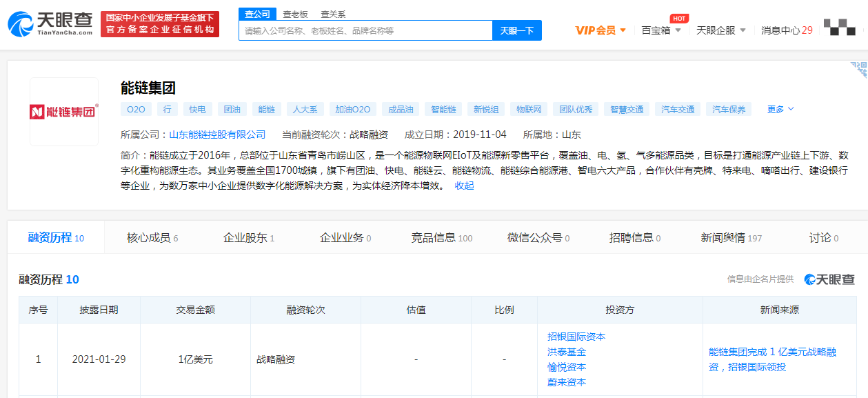Viewport: 868px width, 398px height.
Task: Click the 国家中小企业发展子基金 red banner
Action: 160,23
